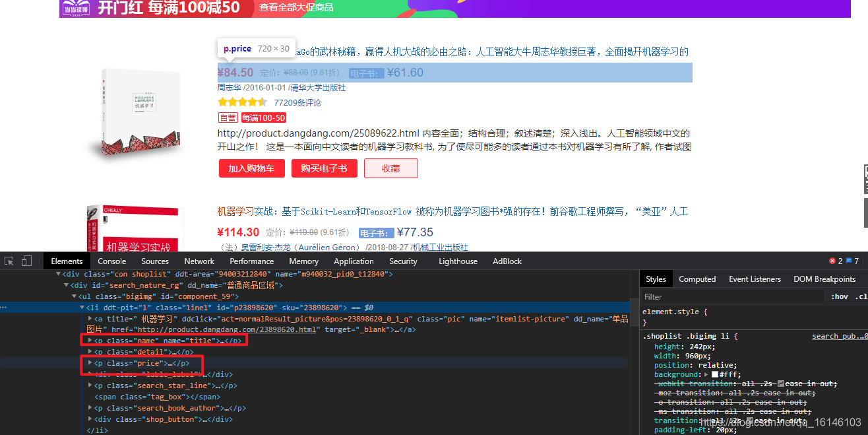
Task: Expand the p class="name" node
Action: 90,341
